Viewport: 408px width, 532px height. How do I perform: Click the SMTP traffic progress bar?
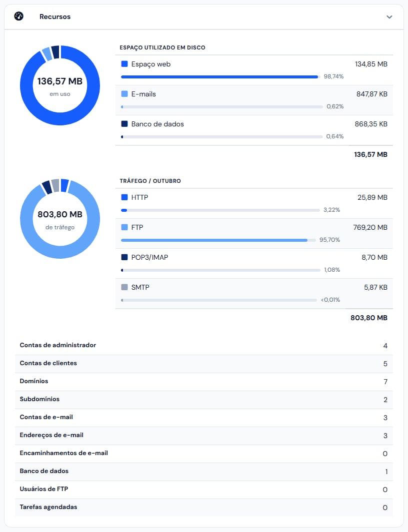(x=219, y=300)
